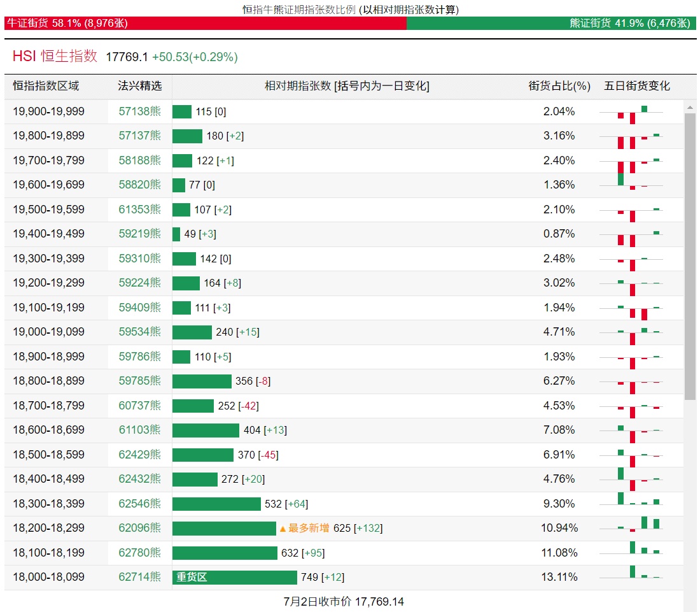
Task: Click the 法兴精选 column header
Action: 140,86
